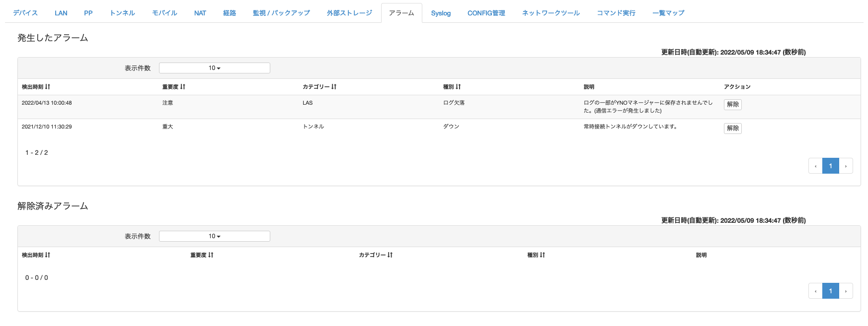Switch to コマンド実行 tab
Viewport: 868px width, 326px height.
tap(616, 13)
